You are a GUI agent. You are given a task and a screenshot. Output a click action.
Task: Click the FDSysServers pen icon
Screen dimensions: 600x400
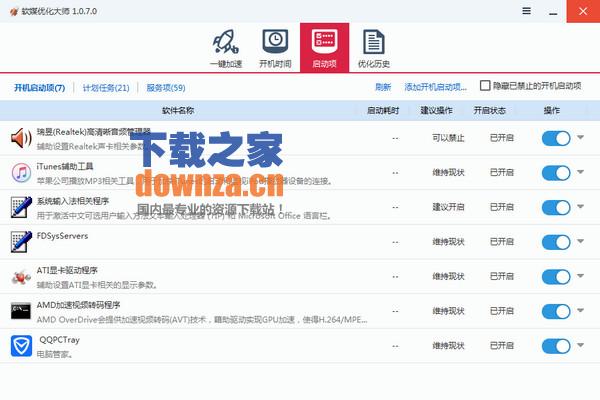coord(21,242)
